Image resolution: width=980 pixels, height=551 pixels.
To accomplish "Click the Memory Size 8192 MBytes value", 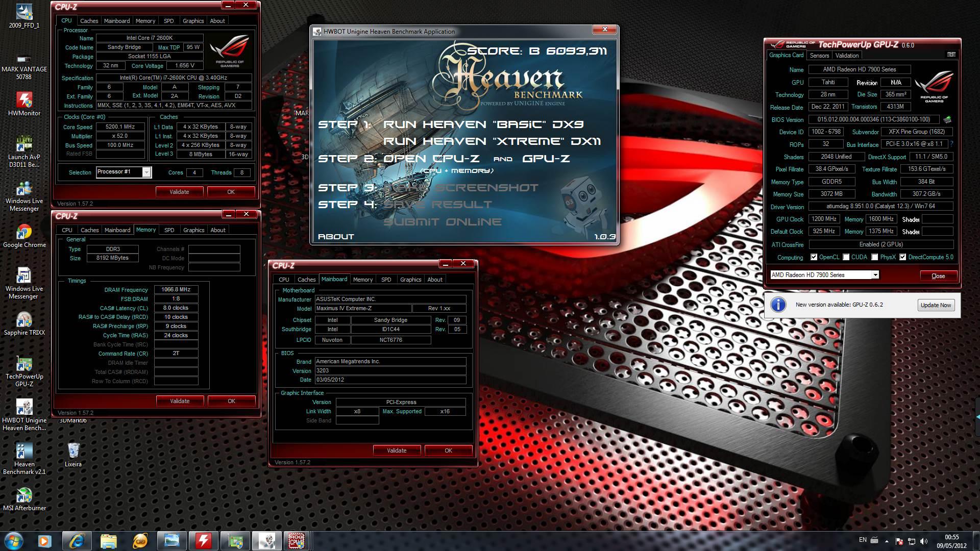I will 112,258.
